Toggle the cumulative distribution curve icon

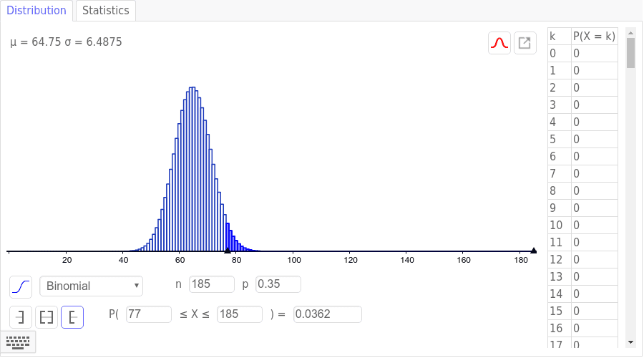[21, 286]
